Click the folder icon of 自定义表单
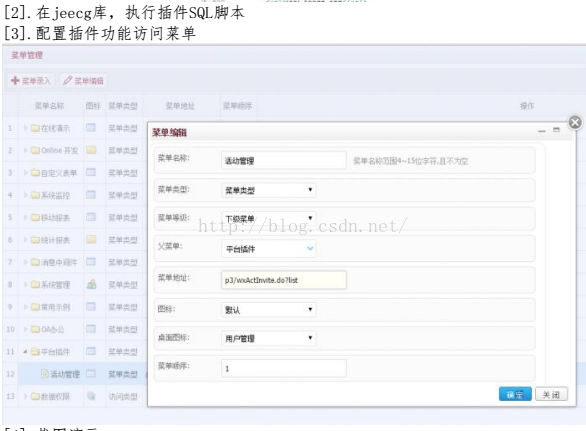Viewport: 586px width, 431px height. [35, 173]
